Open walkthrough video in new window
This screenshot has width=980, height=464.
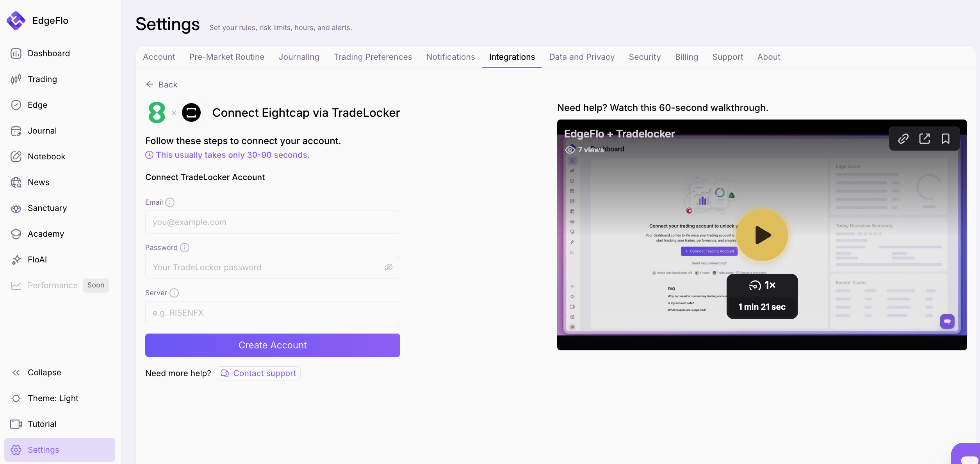tap(925, 139)
